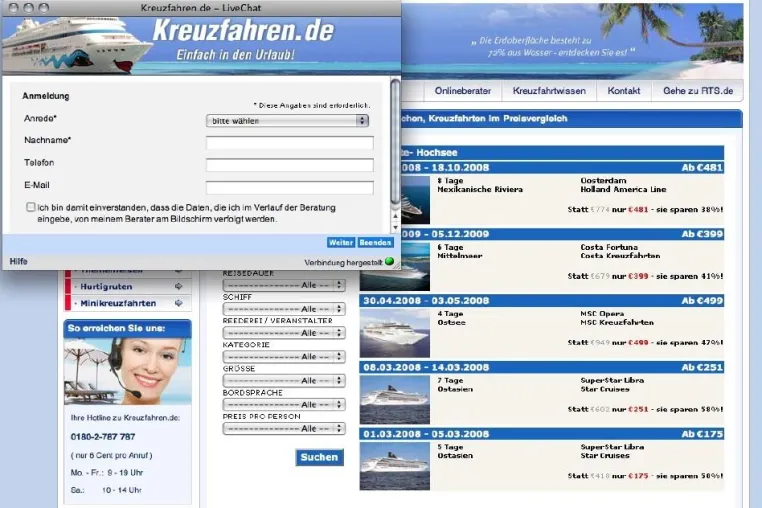Click the MSC Opera ship thumbnail
762x508 pixels.
point(395,333)
